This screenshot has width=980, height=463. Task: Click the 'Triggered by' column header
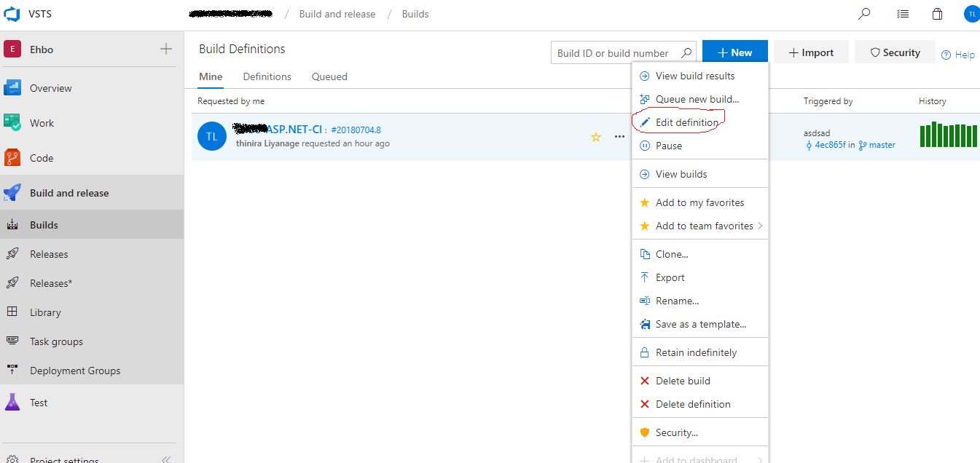click(x=828, y=101)
